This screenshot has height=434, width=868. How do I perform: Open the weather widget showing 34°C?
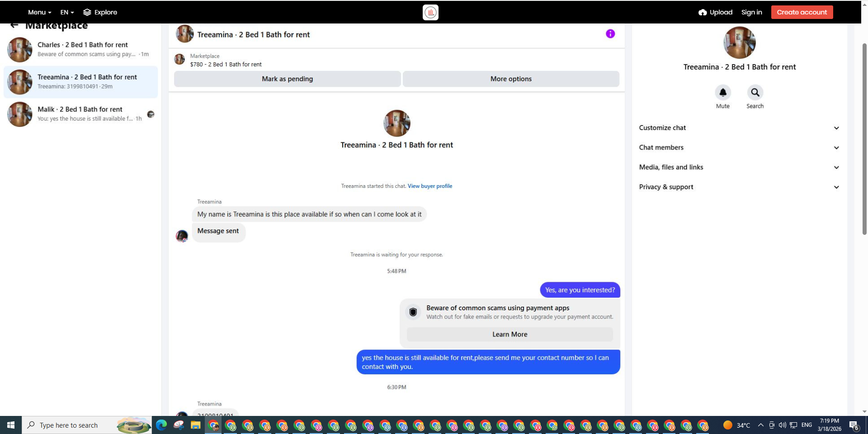click(736, 425)
